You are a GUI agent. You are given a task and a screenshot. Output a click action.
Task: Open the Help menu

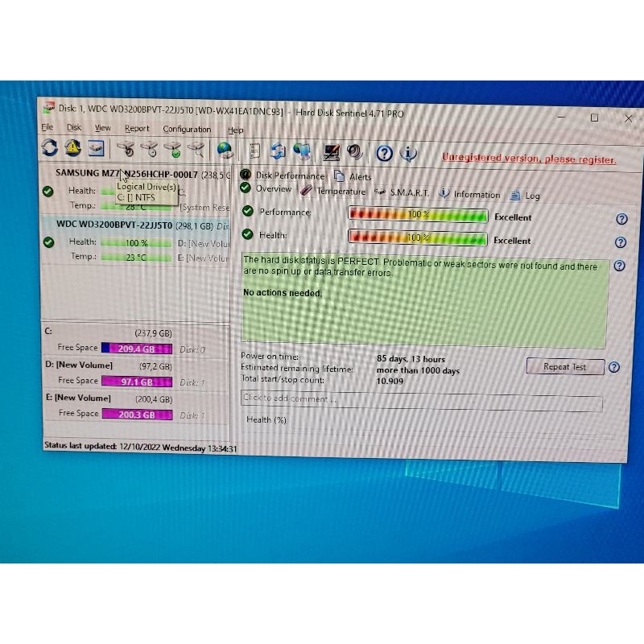tap(236, 130)
